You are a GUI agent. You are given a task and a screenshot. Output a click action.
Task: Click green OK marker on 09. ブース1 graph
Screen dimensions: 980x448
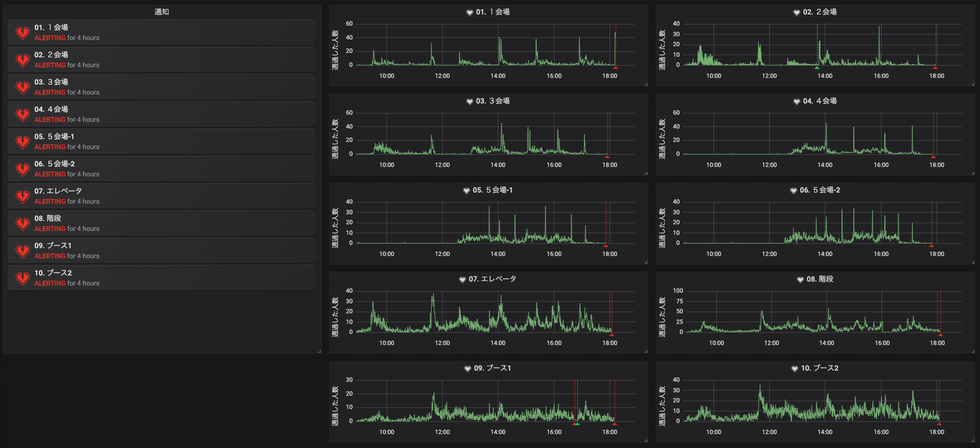pyautogui.click(x=577, y=424)
